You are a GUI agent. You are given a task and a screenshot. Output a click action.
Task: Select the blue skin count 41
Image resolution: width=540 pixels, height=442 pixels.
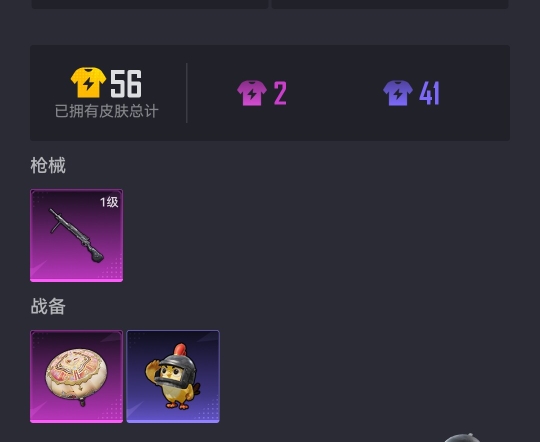click(x=429, y=93)
